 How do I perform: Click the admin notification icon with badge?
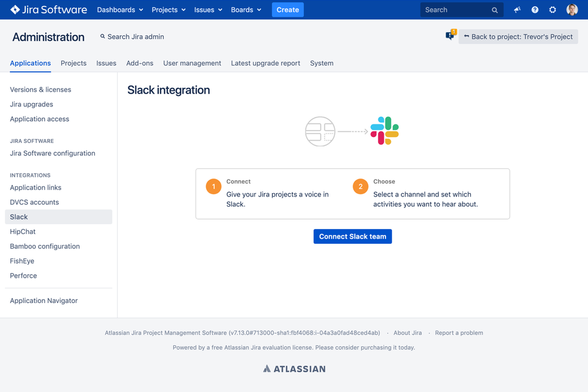point(451,35)
